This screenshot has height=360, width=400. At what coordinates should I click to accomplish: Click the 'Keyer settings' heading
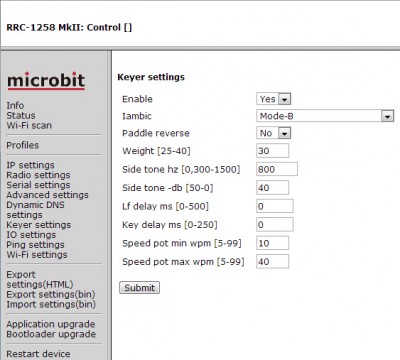tap(151, 77)
